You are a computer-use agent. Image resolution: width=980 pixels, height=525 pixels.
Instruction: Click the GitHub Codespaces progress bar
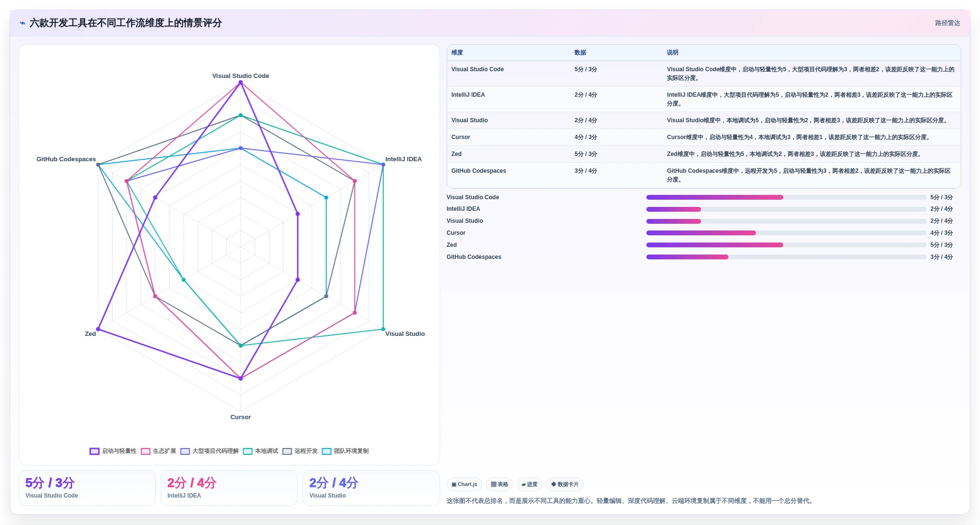point(786,257)
